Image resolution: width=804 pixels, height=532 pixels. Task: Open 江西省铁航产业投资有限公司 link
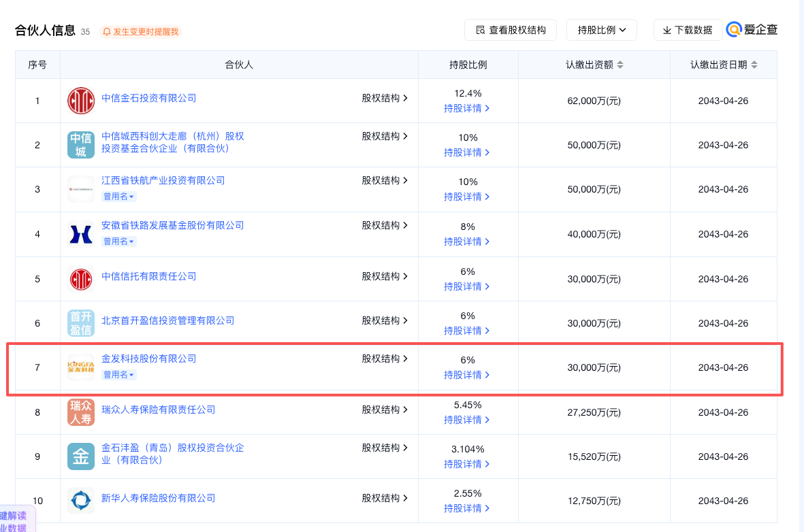163,180
